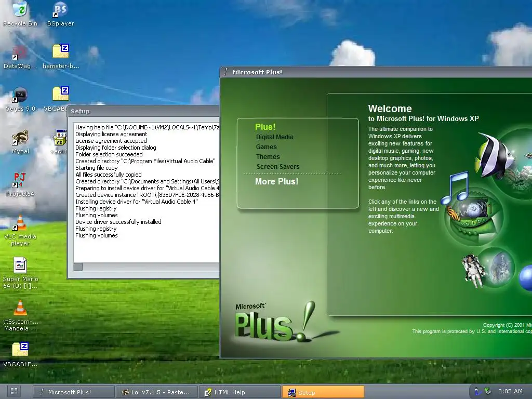Screen dimensions: 532x399
Task: Click the Welcome heading in Plus! window
Action: click(390, 109)
